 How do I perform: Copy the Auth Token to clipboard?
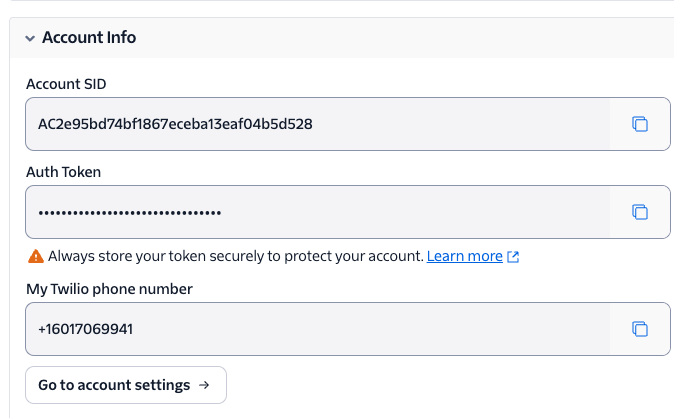coord(640,212)
